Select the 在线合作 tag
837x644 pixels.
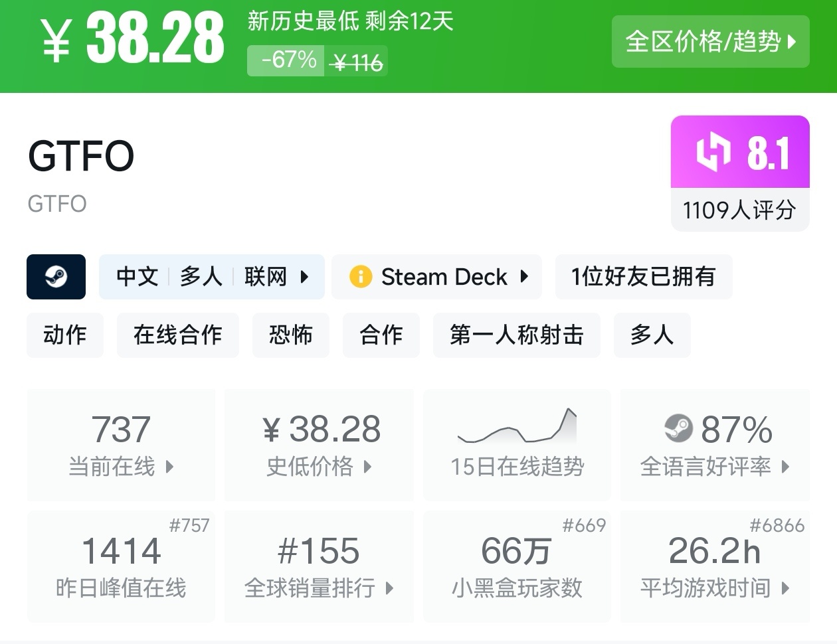pos(177,335)
